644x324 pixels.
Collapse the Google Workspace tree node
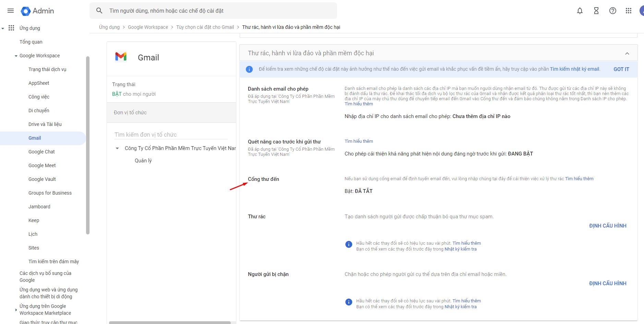click(x=16, y=56)
